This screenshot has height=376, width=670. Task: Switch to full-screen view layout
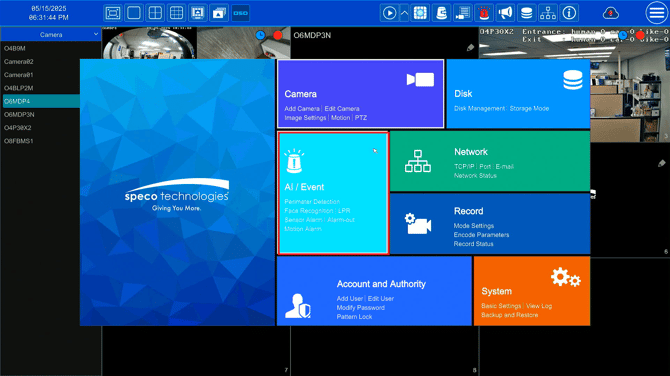click(113, 13)
